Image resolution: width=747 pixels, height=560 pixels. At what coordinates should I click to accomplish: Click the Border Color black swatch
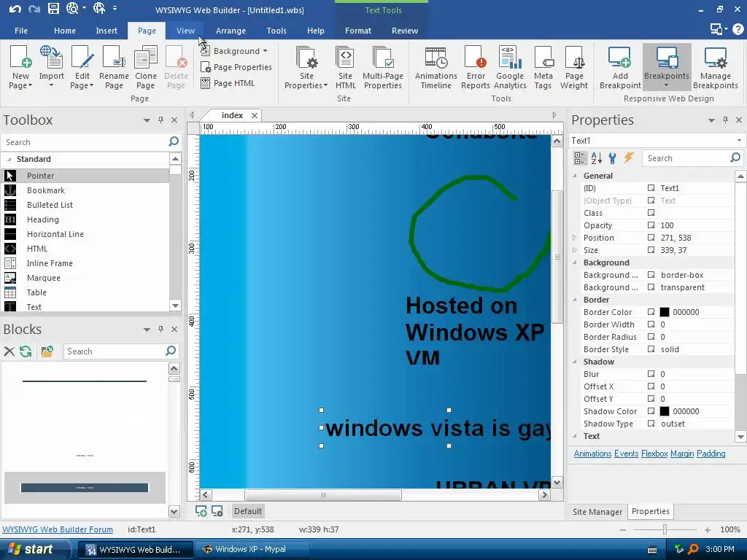(x=664, y=312)
